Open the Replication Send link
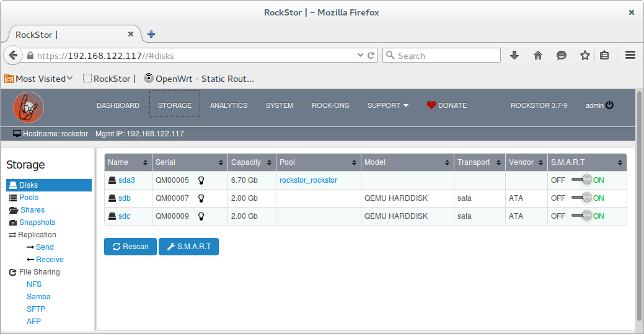This screenshot has width=644, height=334. pos(45,247)
